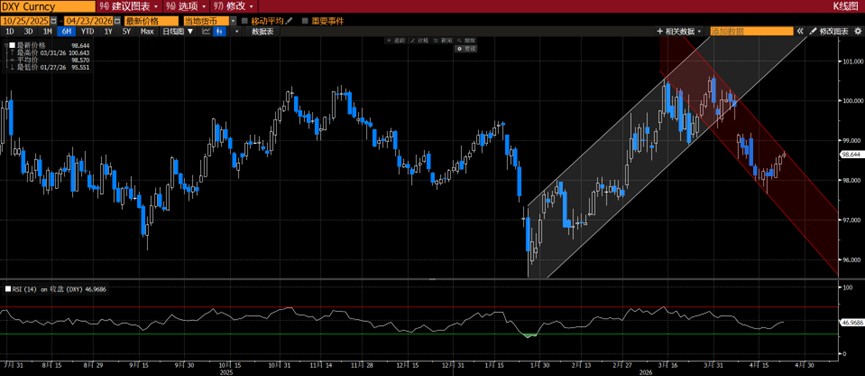This screenshot has width=865, height=376.
Task: Collapse the 最新价格 legend tree
Action: pyautogui.click(x=5, y=44)
